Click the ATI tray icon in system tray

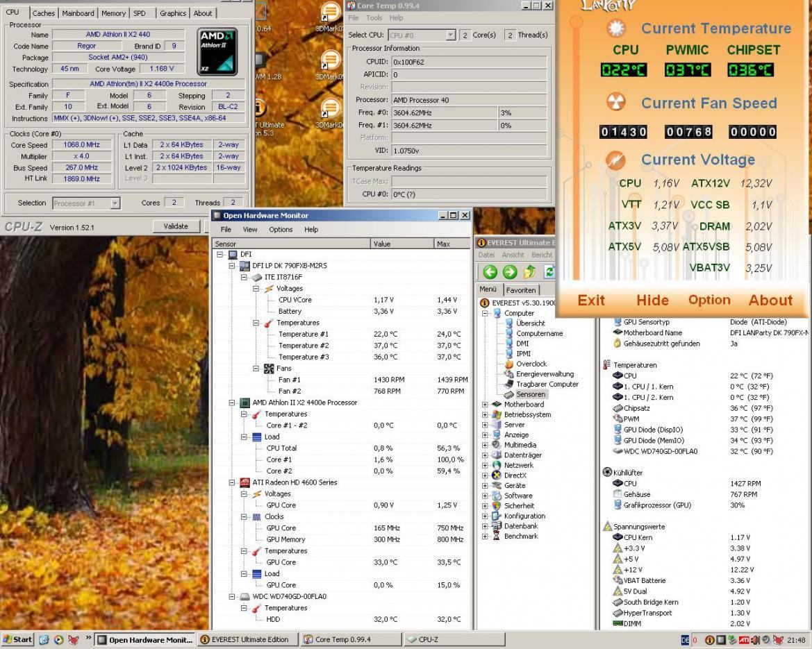tap(744, 640)
